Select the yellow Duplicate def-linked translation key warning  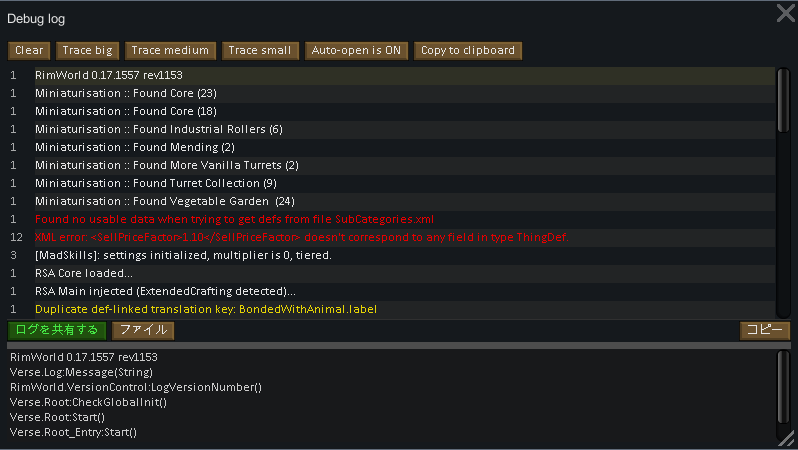point(206,309)
